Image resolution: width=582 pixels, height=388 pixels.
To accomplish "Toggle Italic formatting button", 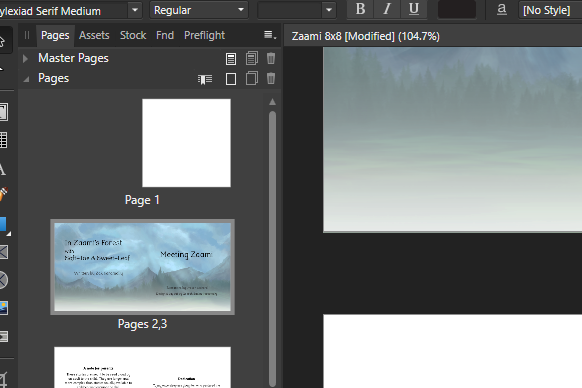I will [x=387, y=9].
